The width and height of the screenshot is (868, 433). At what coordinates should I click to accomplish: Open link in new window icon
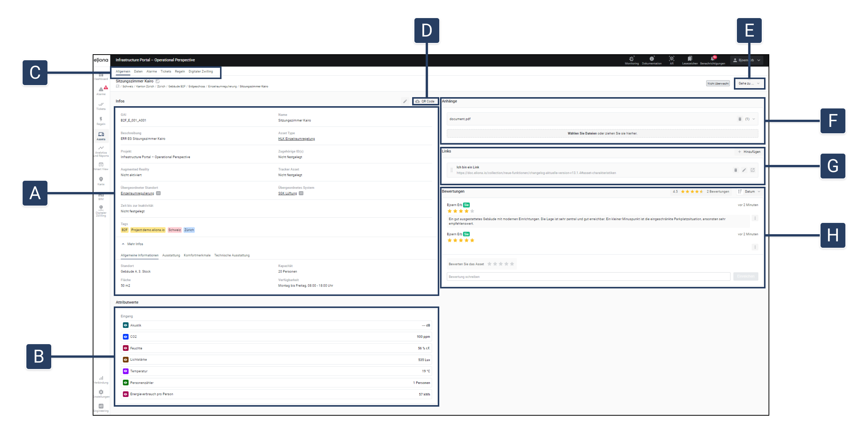(x=752, y=170)
